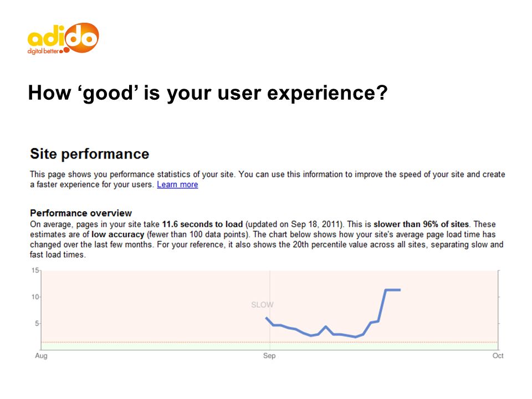
Task: Click the 'digital better' tagline under logo
Action: [x=43, y=51]
